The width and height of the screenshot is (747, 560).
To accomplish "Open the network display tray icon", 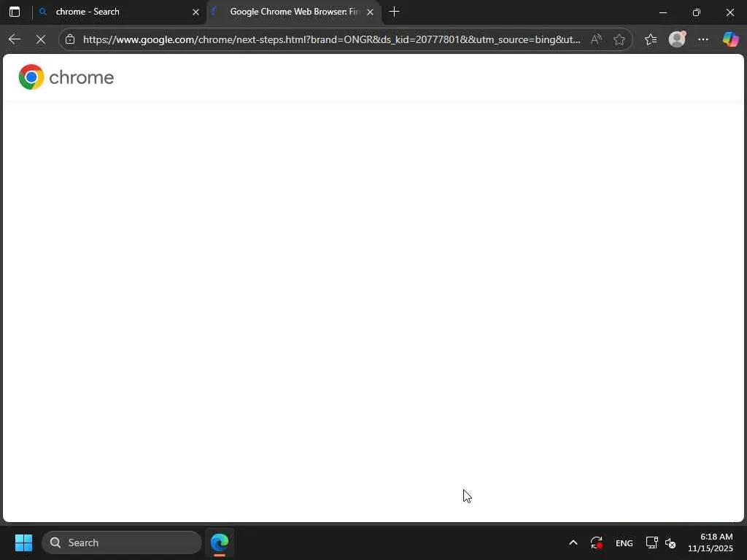I will click(651, 542).
